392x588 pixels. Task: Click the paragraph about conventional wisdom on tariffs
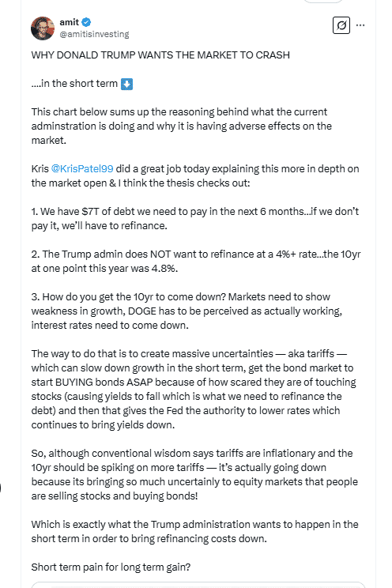(x=194, y=475)
